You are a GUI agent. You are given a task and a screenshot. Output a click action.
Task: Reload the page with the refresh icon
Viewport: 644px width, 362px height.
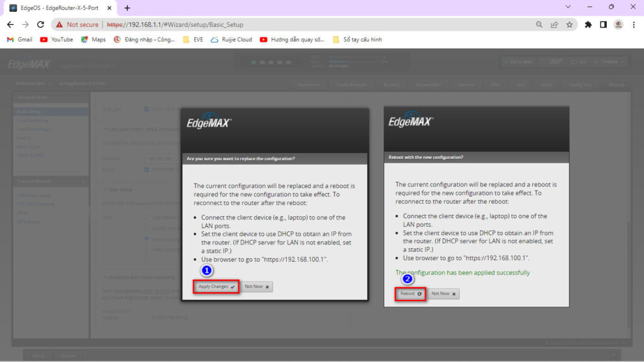pyautogui.click(x=41, y=25)
